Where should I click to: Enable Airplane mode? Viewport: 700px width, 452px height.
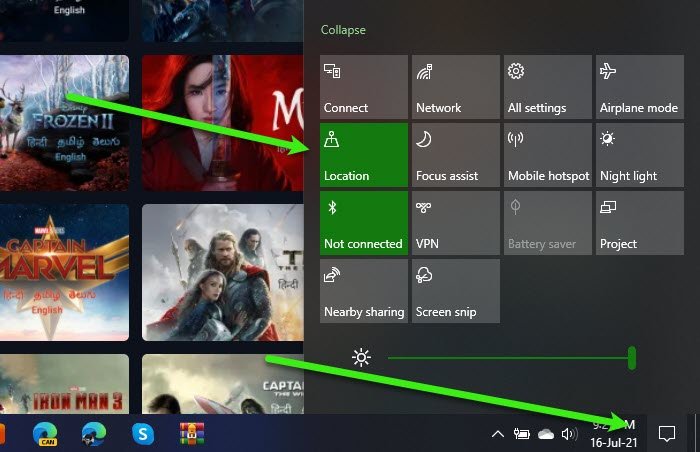click(x=640, y=87)
